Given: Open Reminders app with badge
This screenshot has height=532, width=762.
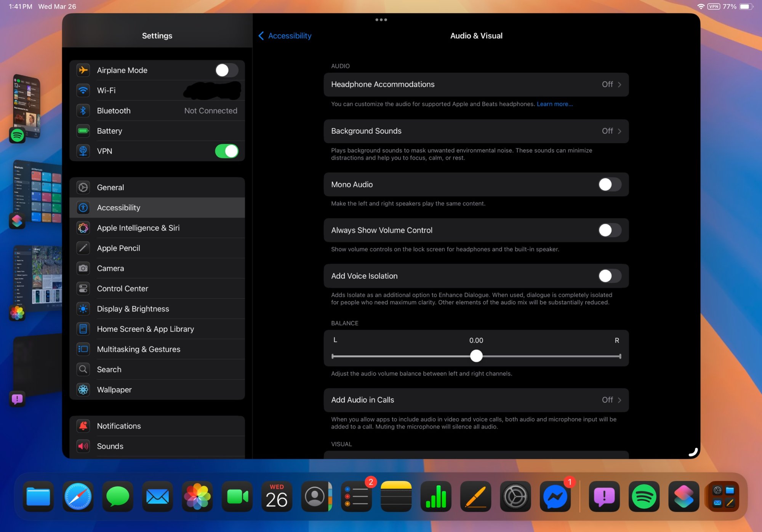Looking at the screenshot, I should pos(356,497).
